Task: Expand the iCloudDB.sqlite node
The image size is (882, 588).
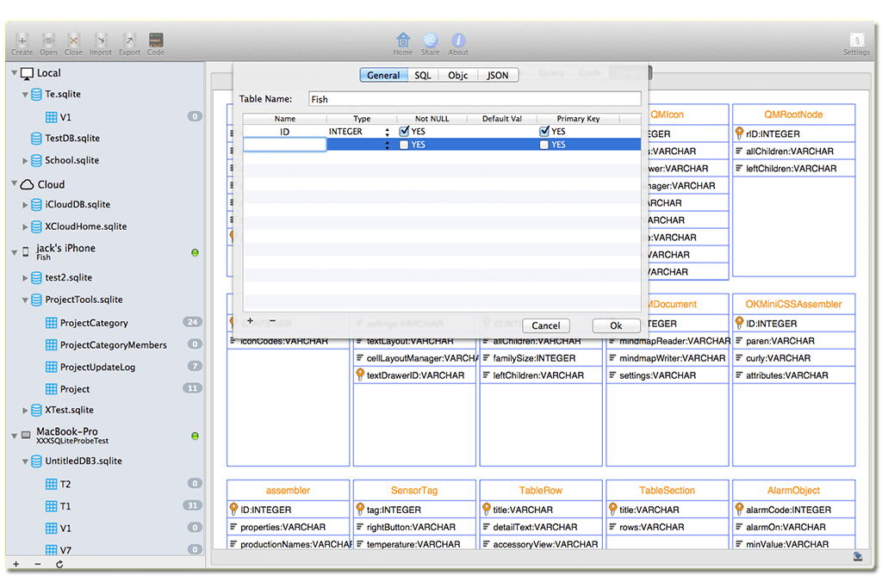Action: [x=25, y=205]
